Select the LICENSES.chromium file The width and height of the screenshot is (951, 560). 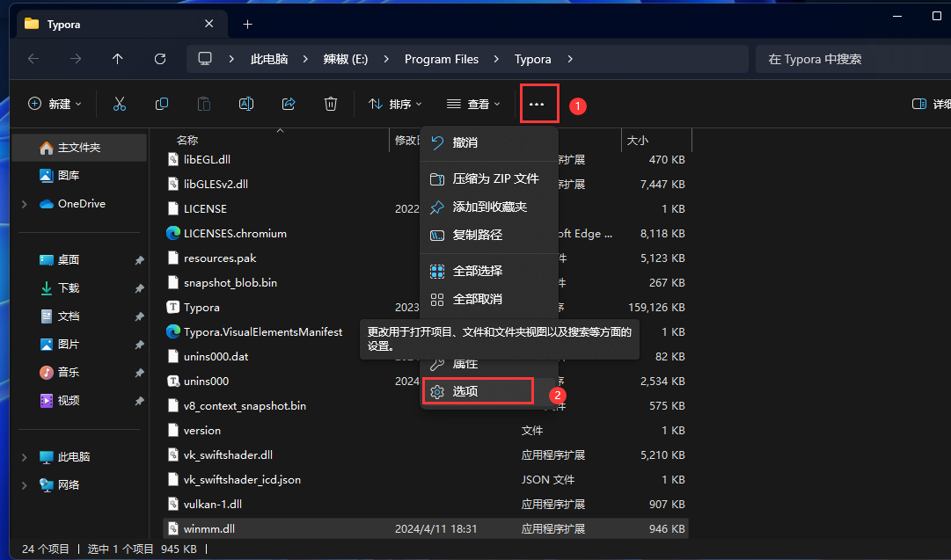(235, 233)
